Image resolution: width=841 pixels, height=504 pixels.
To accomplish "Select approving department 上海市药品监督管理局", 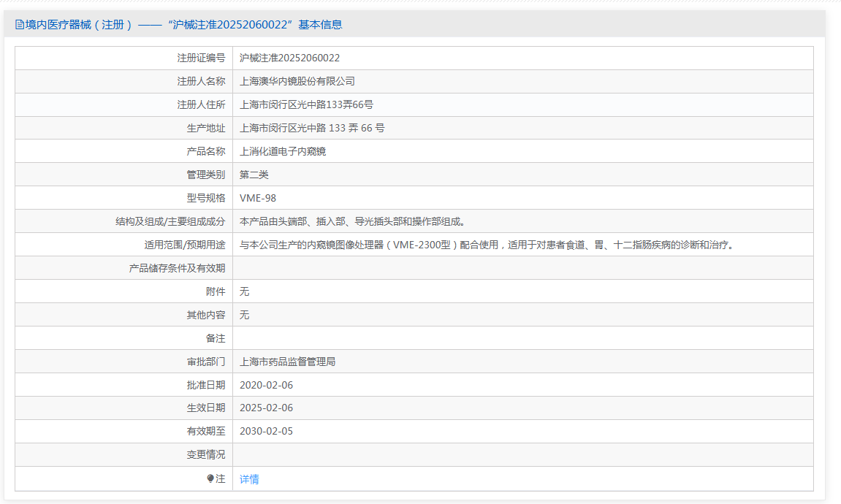I will (287, 362).
